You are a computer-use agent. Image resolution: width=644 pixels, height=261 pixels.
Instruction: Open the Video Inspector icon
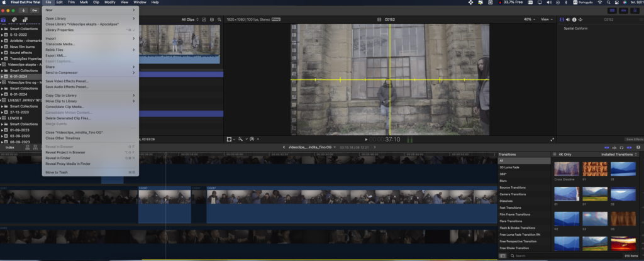pos(562,19)
